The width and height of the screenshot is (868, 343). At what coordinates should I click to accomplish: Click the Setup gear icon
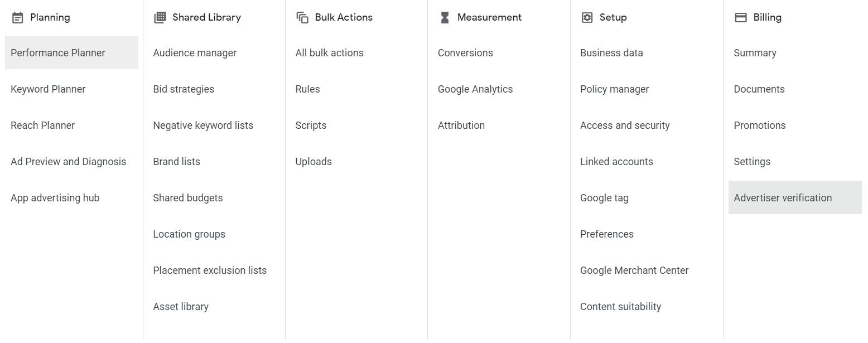coord(586,17)
